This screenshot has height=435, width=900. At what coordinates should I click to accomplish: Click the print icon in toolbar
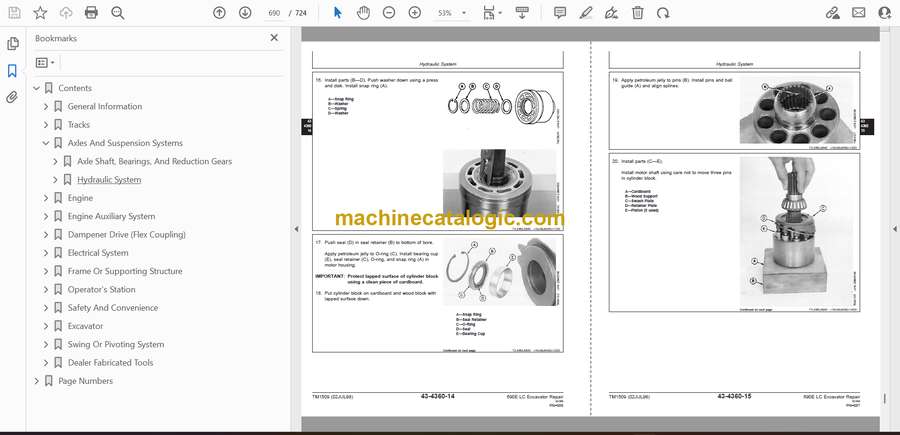(91, 13)
